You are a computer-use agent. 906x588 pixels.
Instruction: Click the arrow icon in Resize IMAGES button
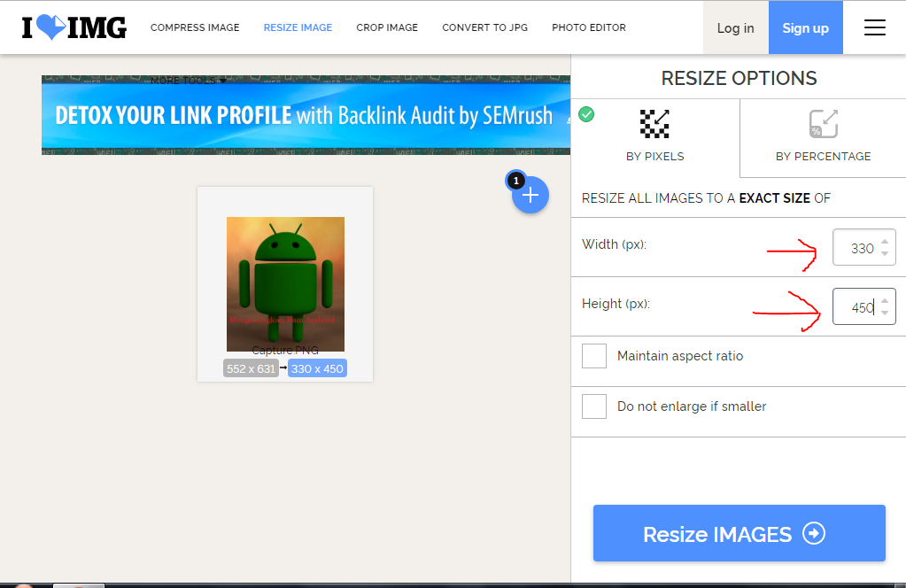click(x=814, y=533)
